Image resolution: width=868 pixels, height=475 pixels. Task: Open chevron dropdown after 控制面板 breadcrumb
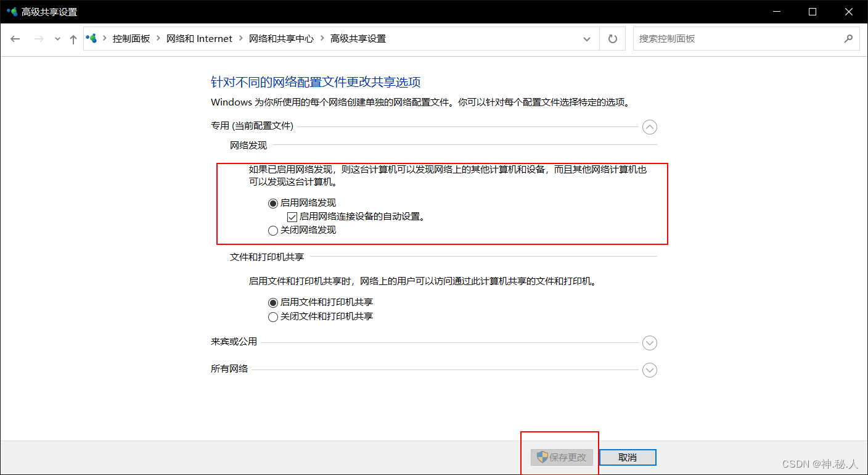pyautogui.click(x=158, y=38)
